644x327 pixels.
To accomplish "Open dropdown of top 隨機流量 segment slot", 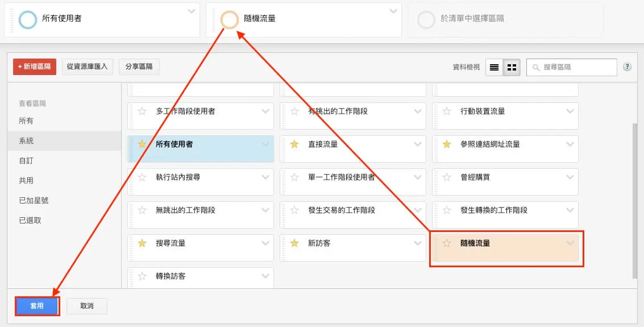I will tap(393, 11).
